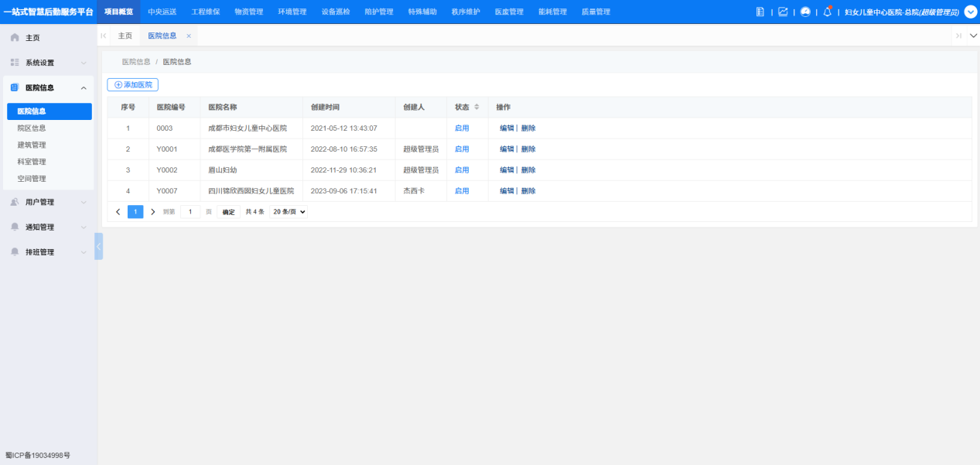This screenshot has height=465, width=980.
Task: Expand the 排班管理 sidebar chevron
Action: coord(84,252)
